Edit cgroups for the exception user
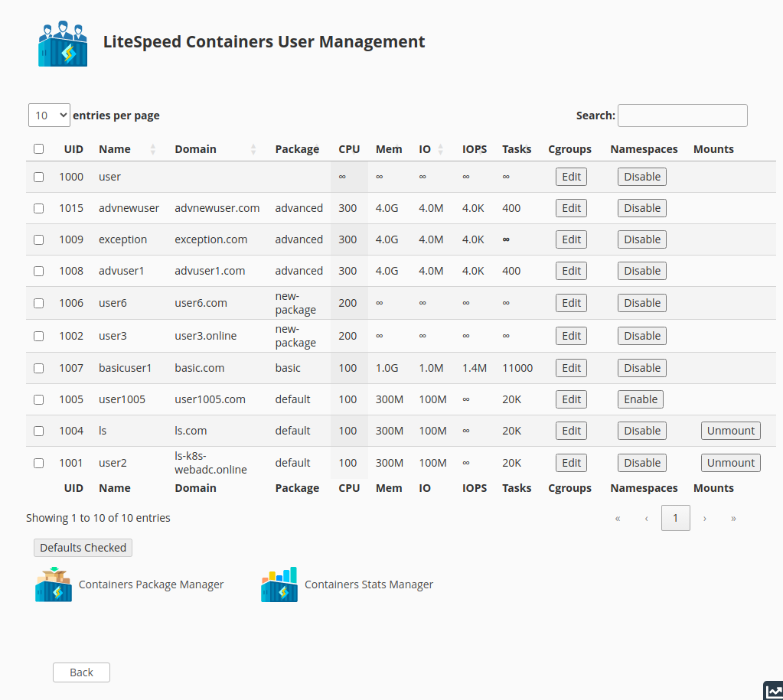Image resolution: width=783 pixels, height=700 pixels. (570, 239)
